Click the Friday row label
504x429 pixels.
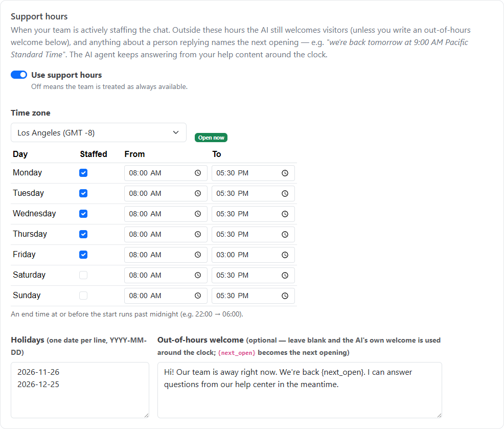[24, 254]
